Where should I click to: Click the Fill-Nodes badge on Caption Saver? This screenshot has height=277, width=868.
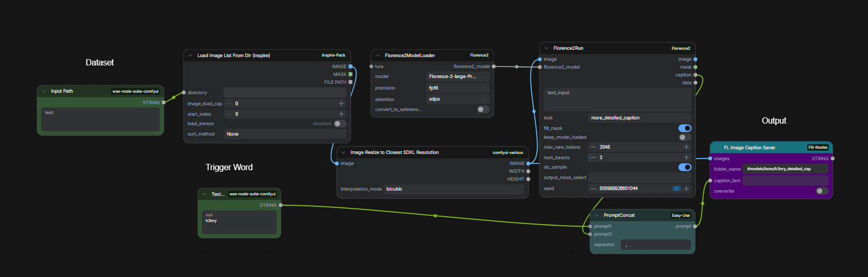click(818, 148)
